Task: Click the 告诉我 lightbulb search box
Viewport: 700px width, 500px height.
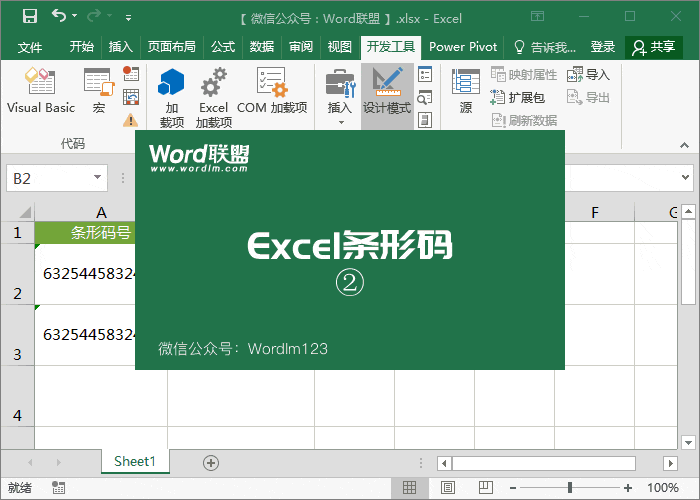Action: [x=545, y=47]
